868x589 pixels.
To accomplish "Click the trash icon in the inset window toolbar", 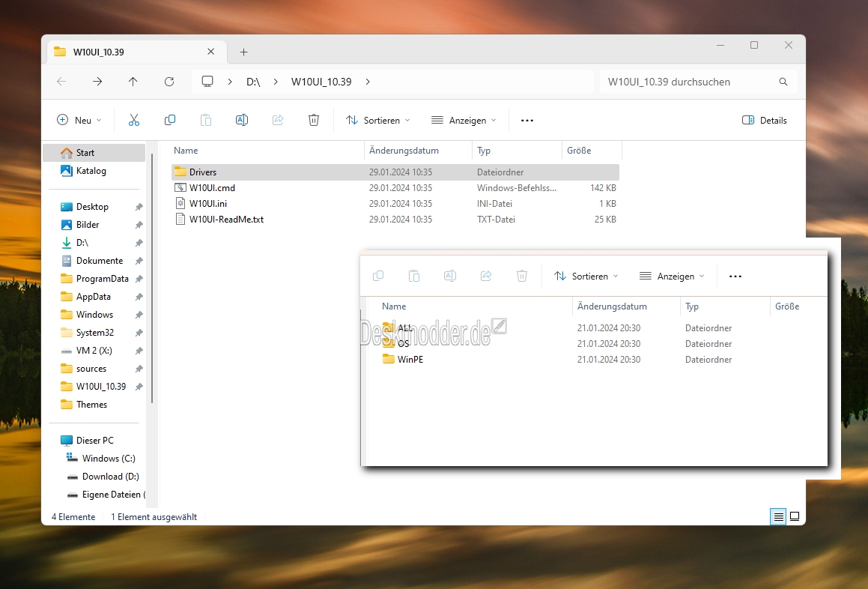I will coord(522,276).
